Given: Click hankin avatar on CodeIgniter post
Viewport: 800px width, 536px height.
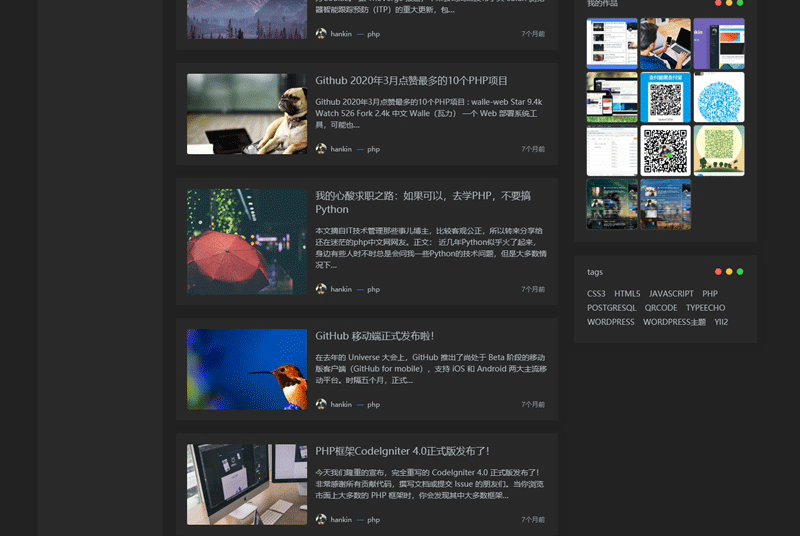Looking at the screenshot, I should pos(321,520).
